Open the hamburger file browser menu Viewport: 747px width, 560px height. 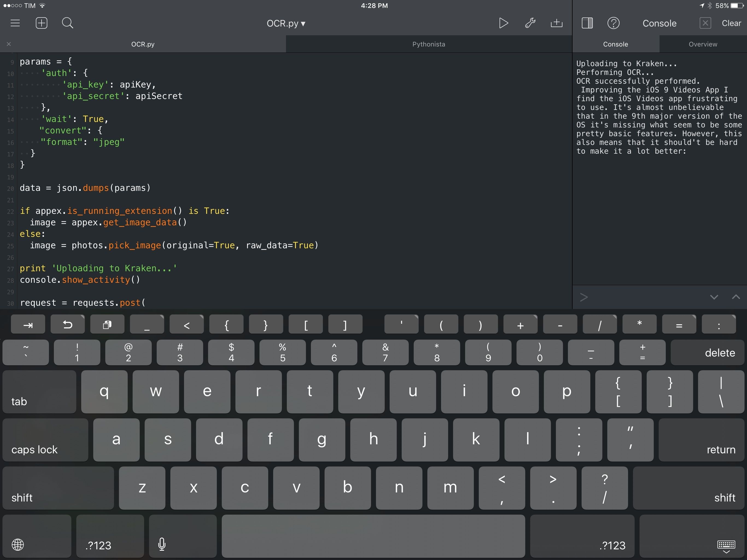[x=15, y=23]
